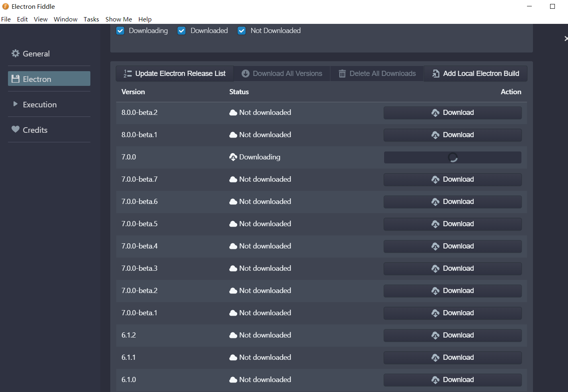
Task: Uncheck the Downloaded filter checkbox
Action: coord(182,30)
